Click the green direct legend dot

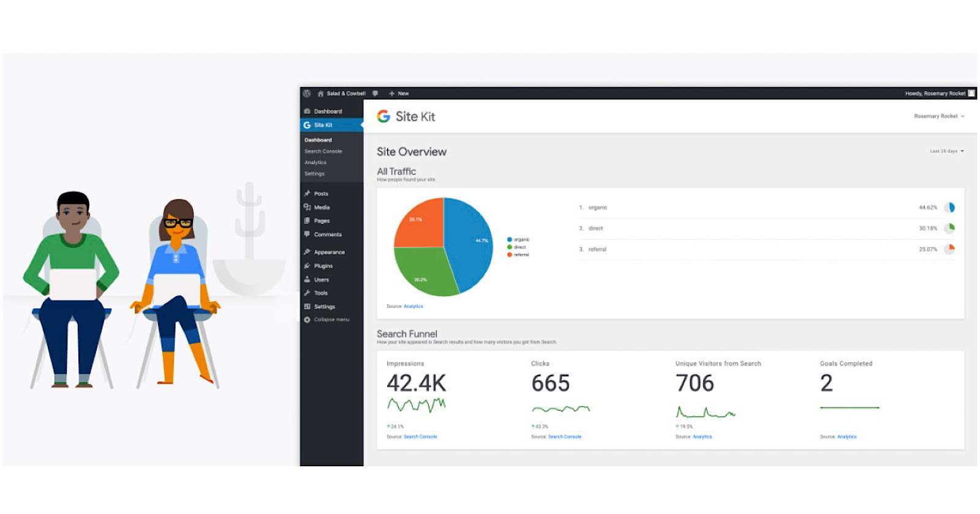[x=510, y=247]
